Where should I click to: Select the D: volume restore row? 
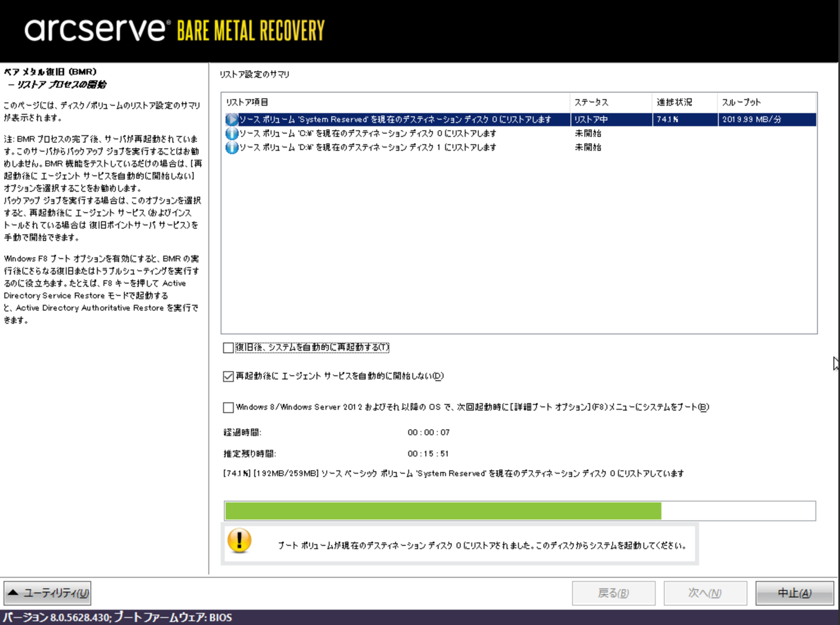(368, 148)
